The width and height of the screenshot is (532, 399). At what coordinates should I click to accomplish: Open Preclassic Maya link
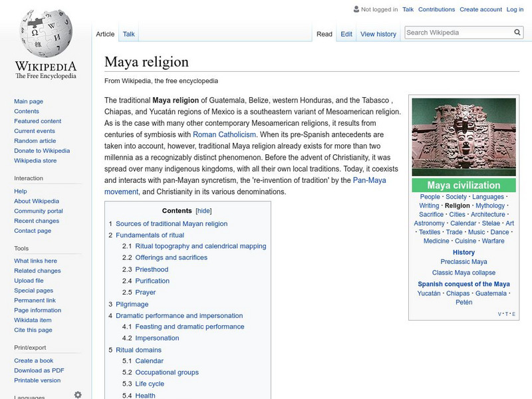[464, 261]
